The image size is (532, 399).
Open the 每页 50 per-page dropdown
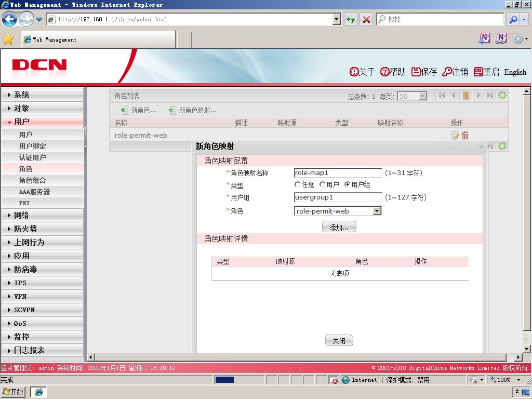pos(422,96)
